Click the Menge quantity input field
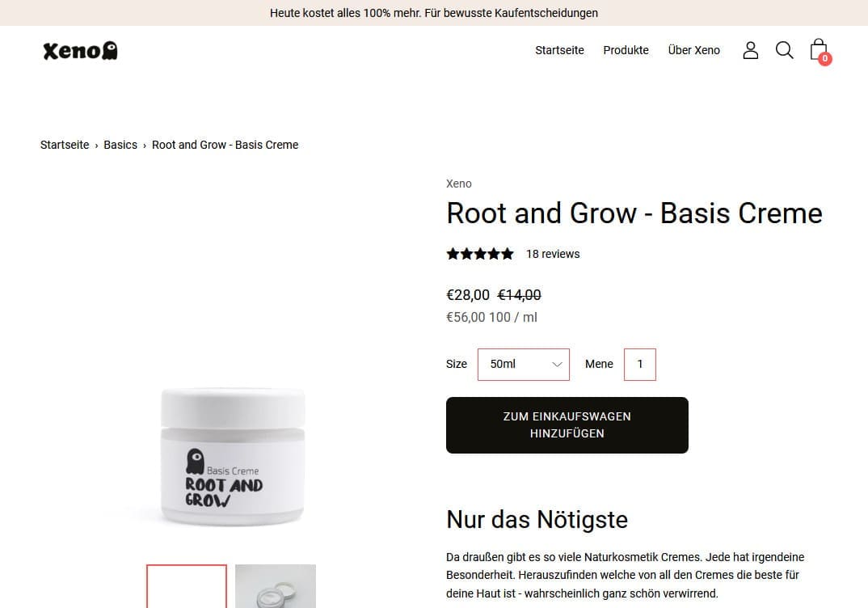Viewport: 868px width, 608px height. pyautogui.click(x=640, y=365)
